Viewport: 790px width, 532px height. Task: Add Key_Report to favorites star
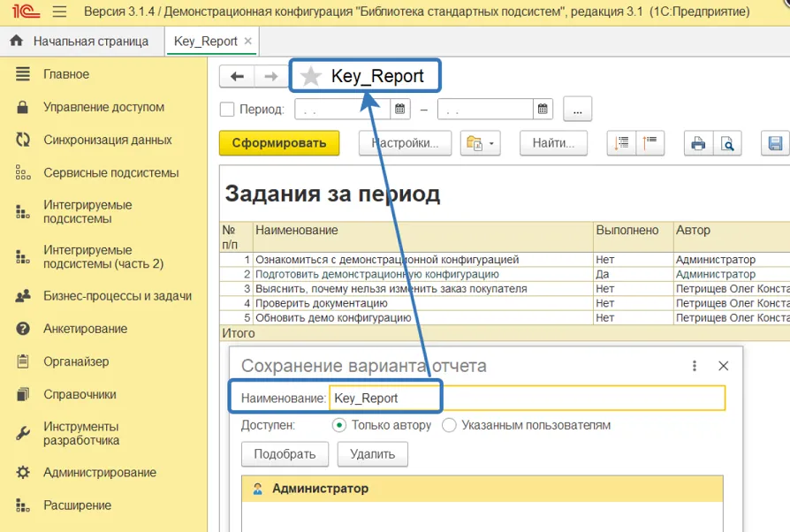(311, 77)
